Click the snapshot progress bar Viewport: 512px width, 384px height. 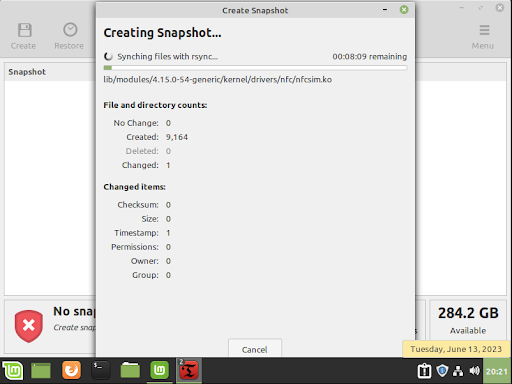coord(255,68)
